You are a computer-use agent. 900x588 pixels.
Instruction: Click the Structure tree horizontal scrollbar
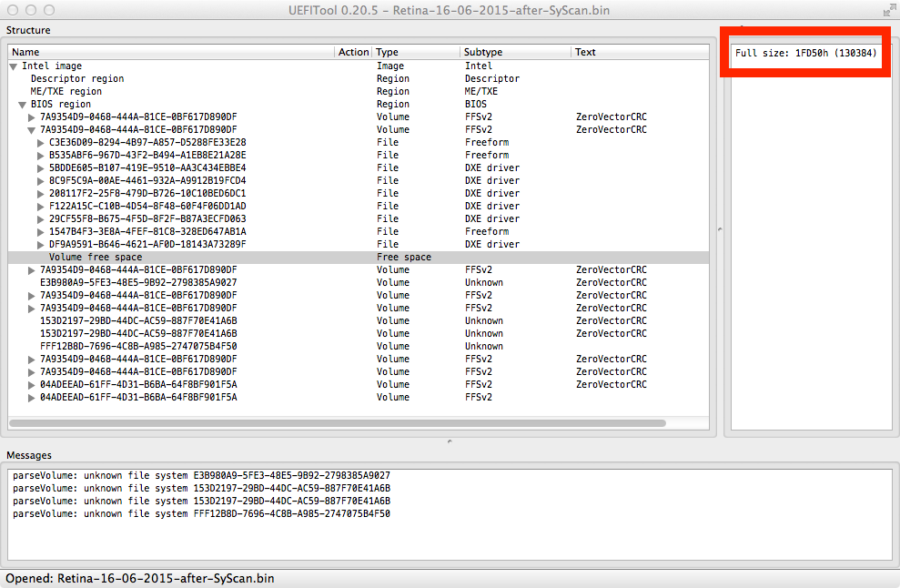[x=337, y=423]
